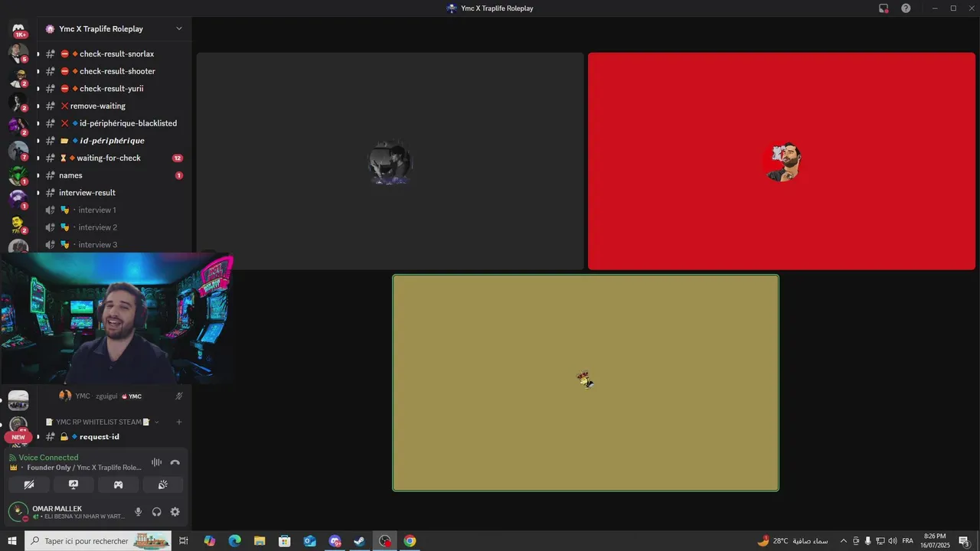The width and height of the screenshot is (980, 551).
Task: Open Microsoft Edge in the taskbar
Action: 234,541
